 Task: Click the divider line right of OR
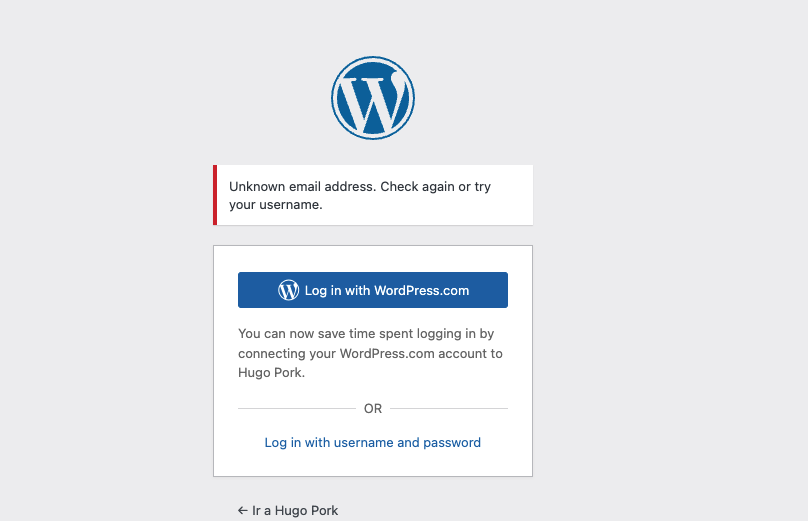pyautogui.click(x=449, y=409)
